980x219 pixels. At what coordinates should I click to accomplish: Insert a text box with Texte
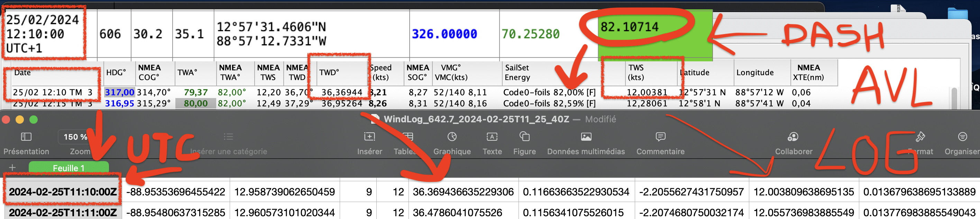pos(492,143)
